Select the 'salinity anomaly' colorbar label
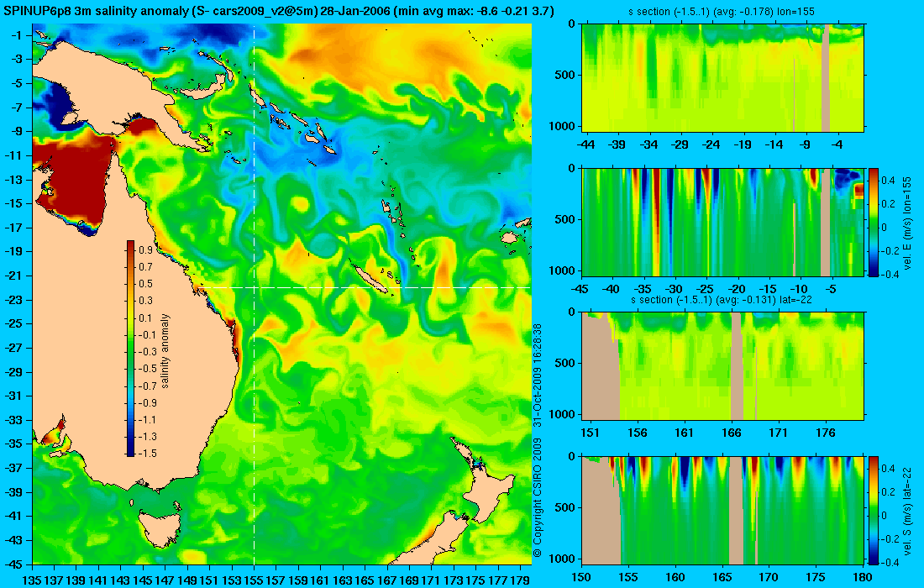 pyautogui.click(x=165, y=350)
